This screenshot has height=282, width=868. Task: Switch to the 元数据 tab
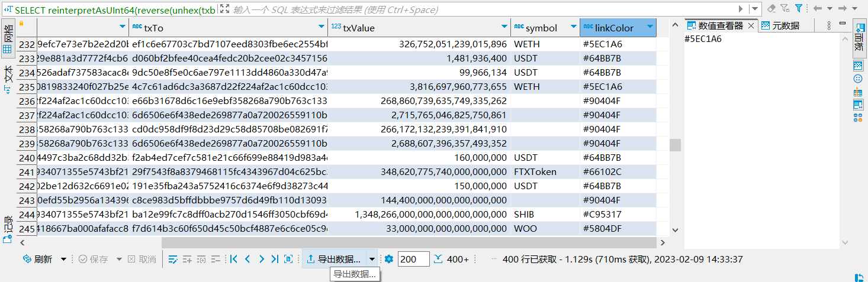(x=780, y=25)
